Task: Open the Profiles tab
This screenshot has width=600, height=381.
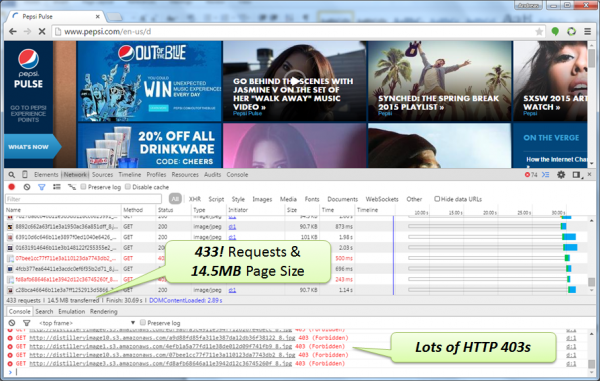Action: [x=156, y=174]
